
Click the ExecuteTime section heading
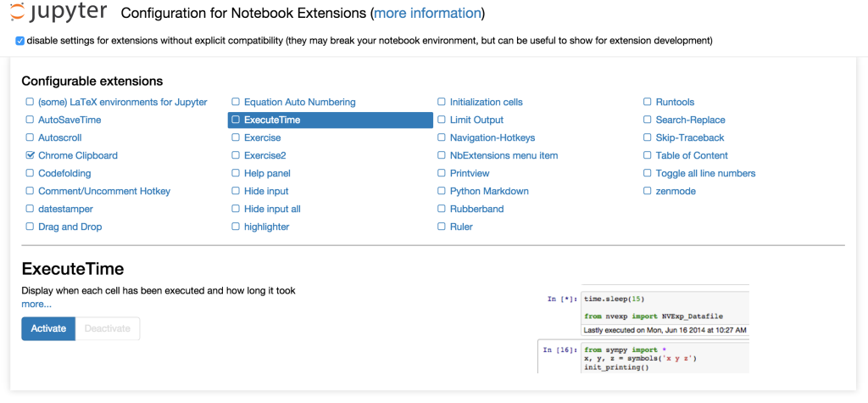click(73, 270)
